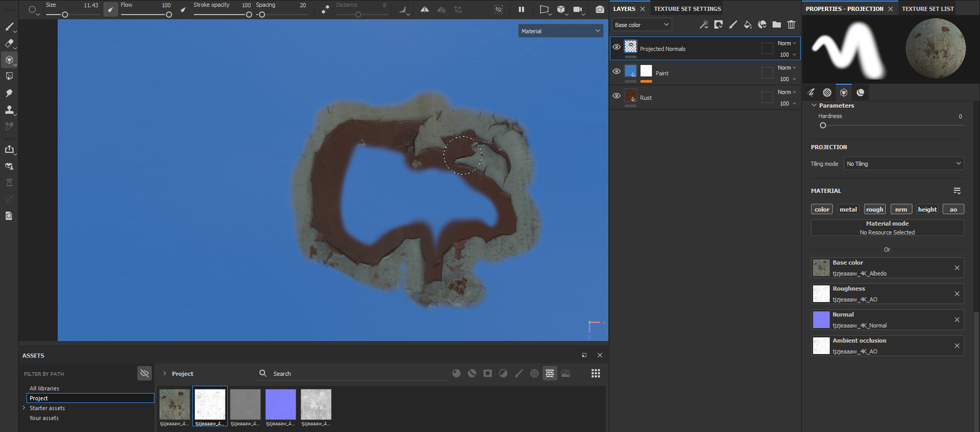
Task: Click the camera screenshot icon
Action: 599,9
